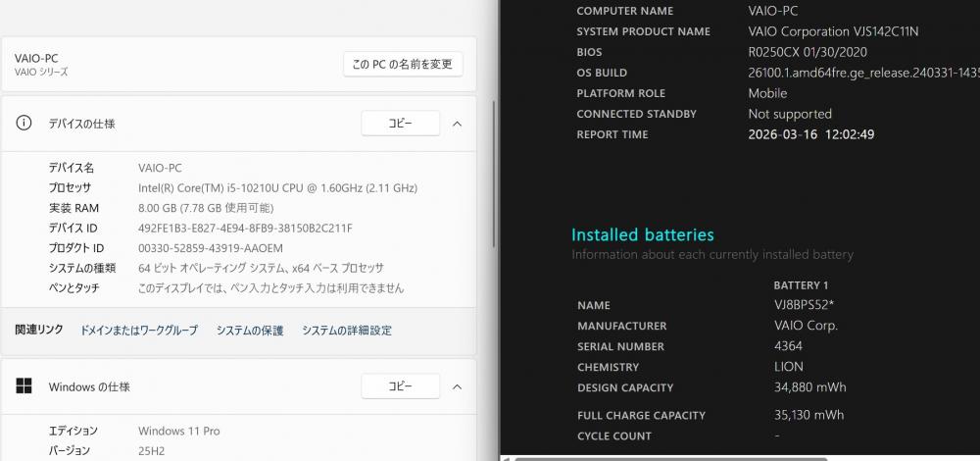Click the この PC の名前を変更 button
Viewport: 980px width, 461px height.
pyautogui.click(x=403, y=65)
